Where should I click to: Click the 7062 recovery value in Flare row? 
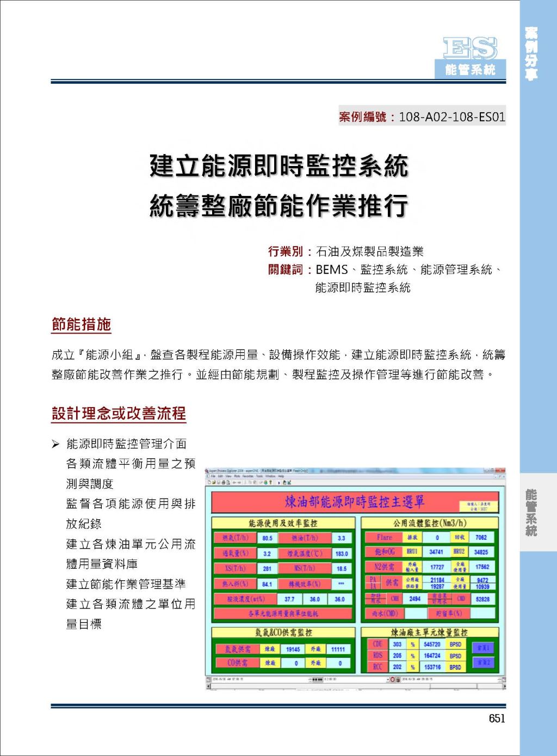coord(481,537)
